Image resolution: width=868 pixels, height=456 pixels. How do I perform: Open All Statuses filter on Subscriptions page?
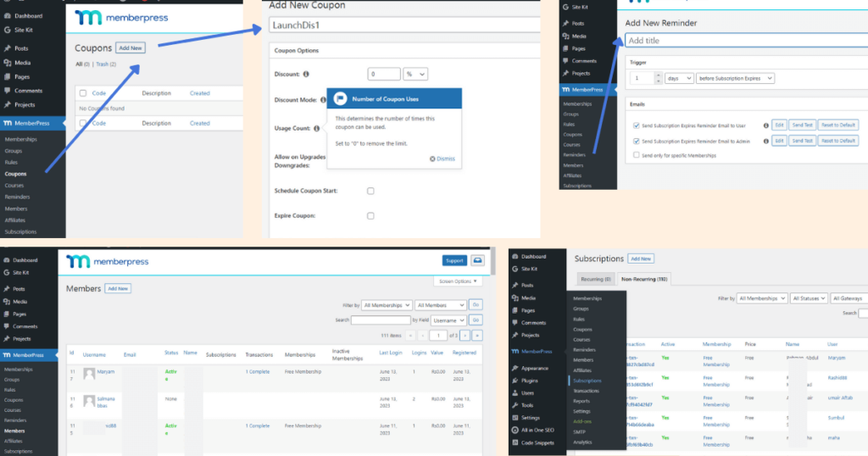[809, 298]
